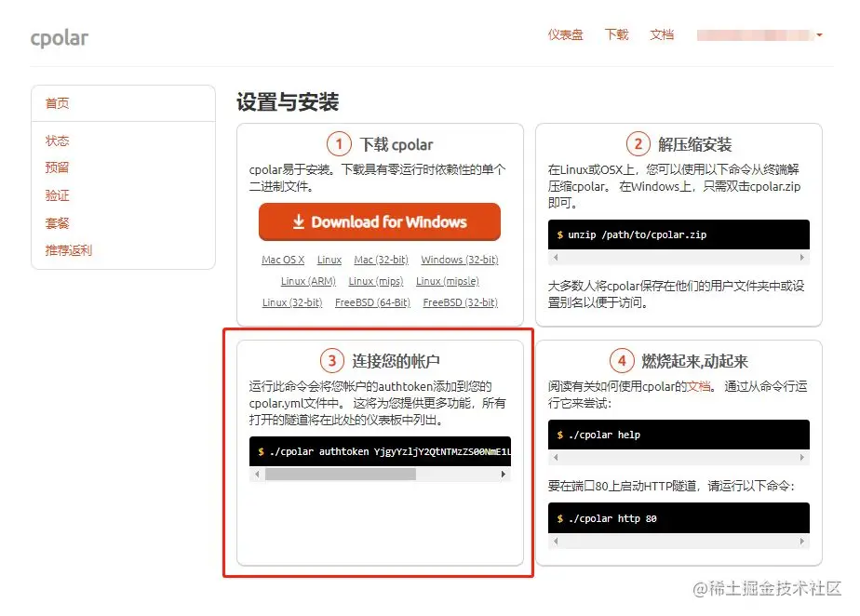Click the authtoken horizontal scrollbar thumb
This screenshot has height=616, width=860.
340,474
